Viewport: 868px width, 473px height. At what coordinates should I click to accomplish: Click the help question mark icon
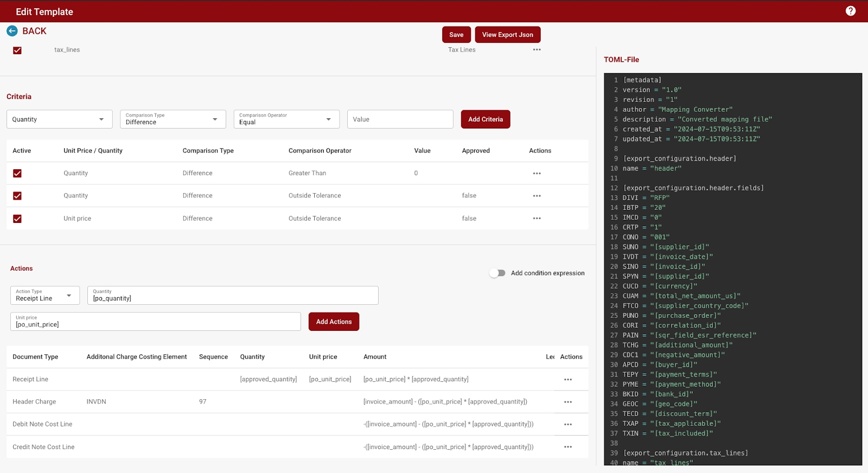850,11
